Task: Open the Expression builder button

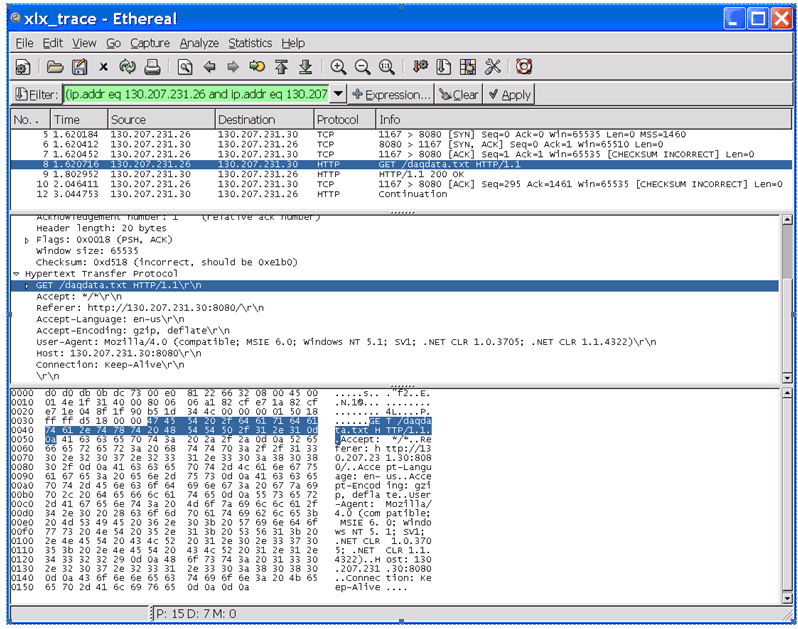Action: pos(391,95)
